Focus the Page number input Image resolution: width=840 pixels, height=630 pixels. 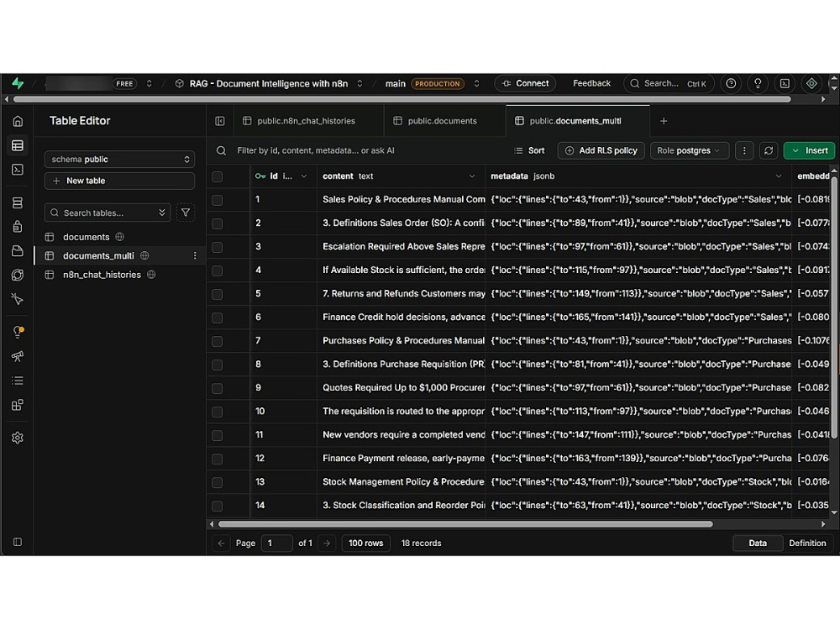tap(276, 543)
